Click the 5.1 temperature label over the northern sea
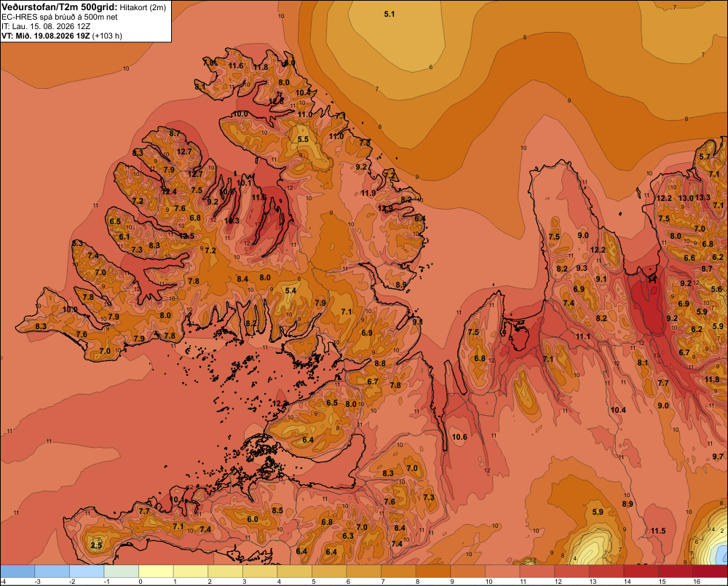 (x=389, y=15)
